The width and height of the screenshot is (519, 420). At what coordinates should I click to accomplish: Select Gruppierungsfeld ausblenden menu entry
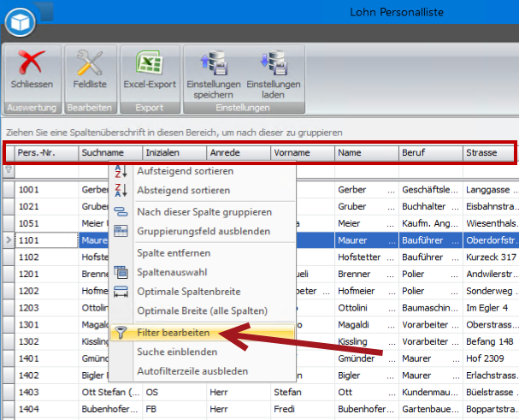point(203,232)
